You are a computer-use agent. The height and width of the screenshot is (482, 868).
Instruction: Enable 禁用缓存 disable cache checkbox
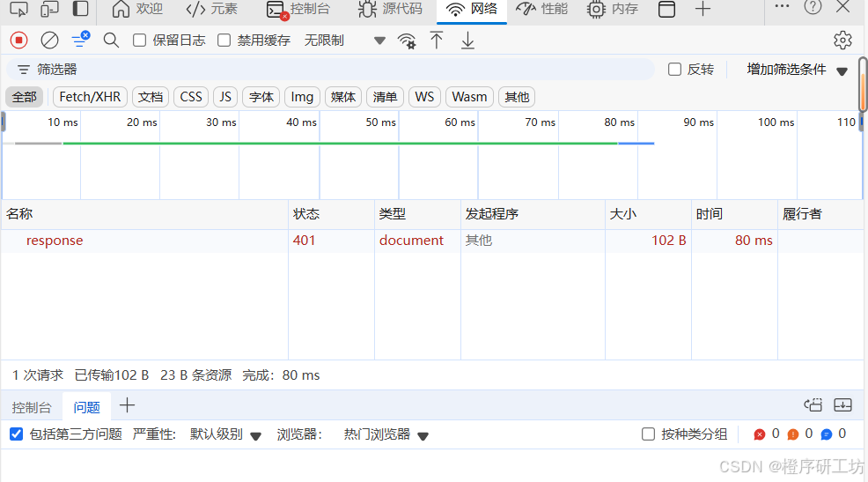pyautogui.click(x=224, y=41)
